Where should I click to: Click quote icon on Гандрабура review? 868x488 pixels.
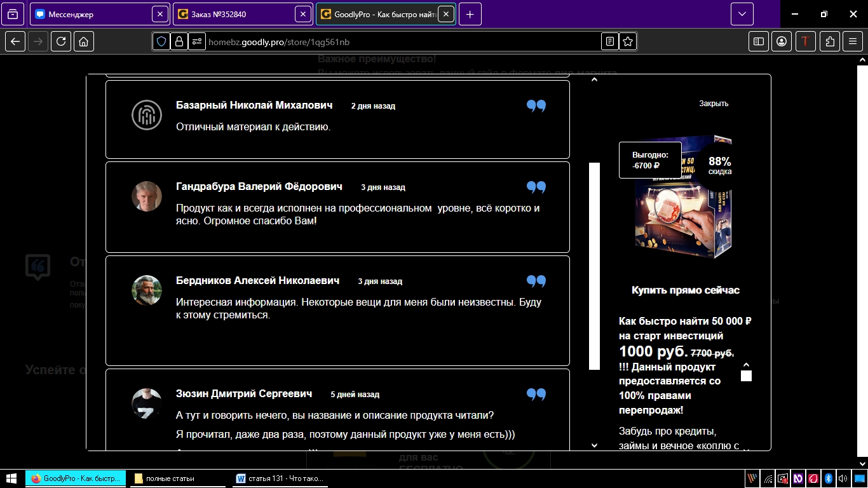(536, 187)
